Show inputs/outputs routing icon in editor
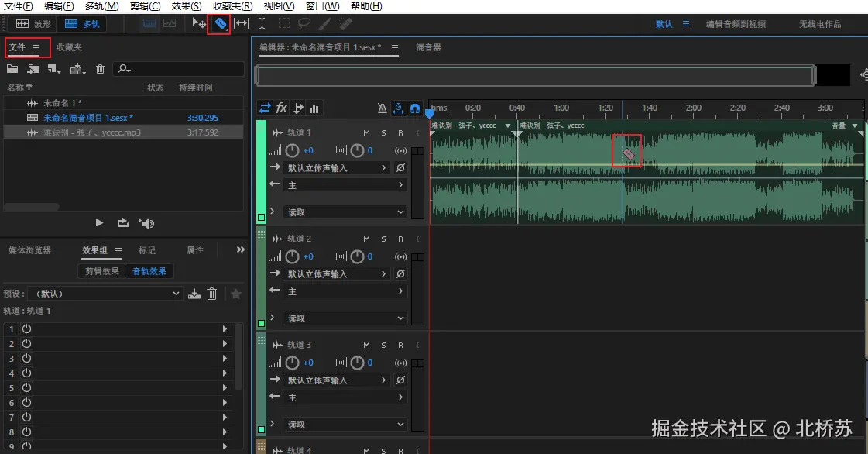868x454 pixels. (265, 108)
